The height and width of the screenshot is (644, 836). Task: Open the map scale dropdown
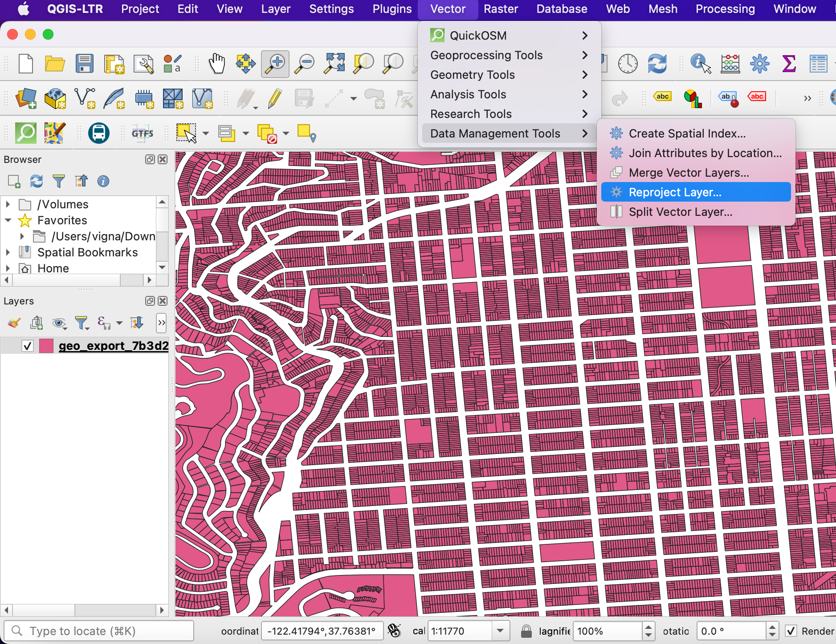click(x=500, y=631)
